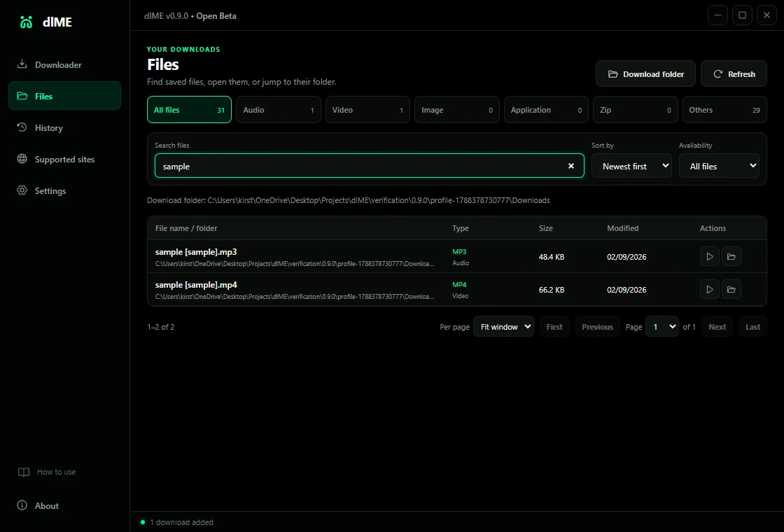The height and width of the screenshot is (532, 784).
Task: Click the MP3 type label
Action: 459,251
